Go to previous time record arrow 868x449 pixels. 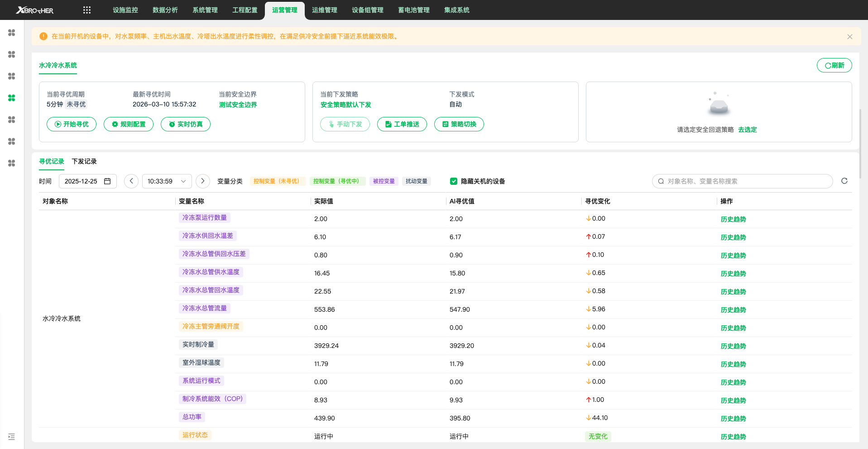click(x=131, y=181)
